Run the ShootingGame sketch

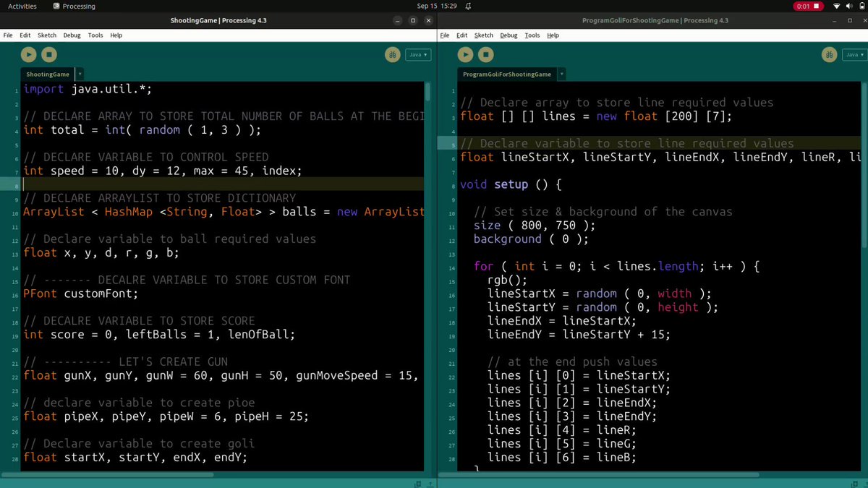[x=28, y=54]
